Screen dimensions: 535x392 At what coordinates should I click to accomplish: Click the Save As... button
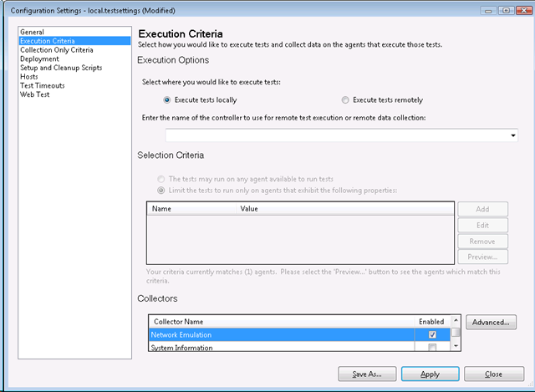367,374
